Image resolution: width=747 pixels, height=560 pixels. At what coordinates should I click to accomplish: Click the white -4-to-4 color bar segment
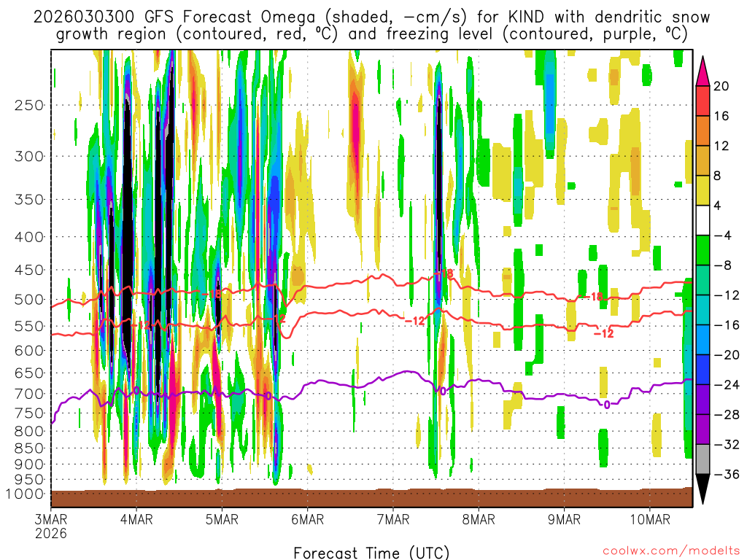coord(703,220)
